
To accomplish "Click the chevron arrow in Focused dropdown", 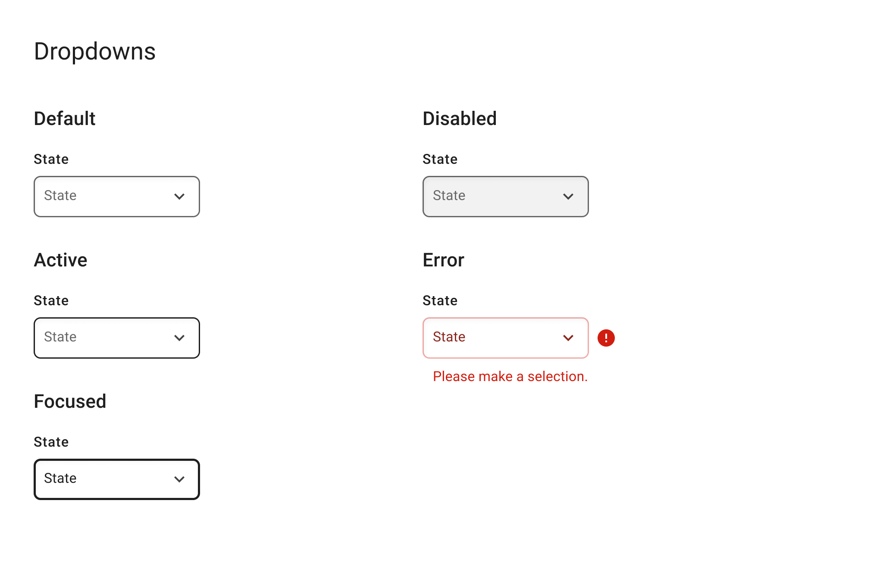I will (179, 479).
